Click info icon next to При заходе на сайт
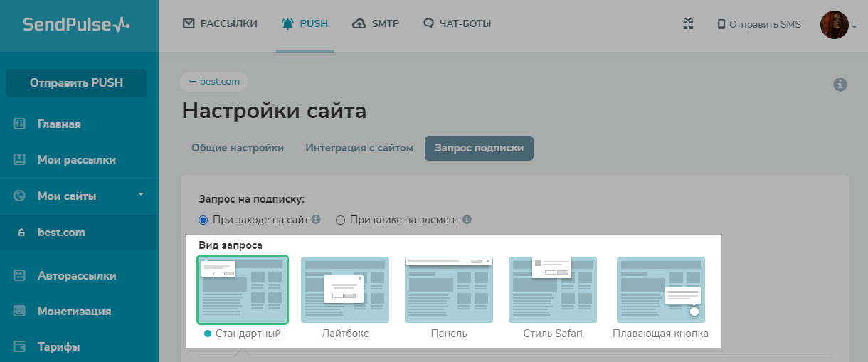Viewport: 868px width, 362px height. click(x=316, y=220)
